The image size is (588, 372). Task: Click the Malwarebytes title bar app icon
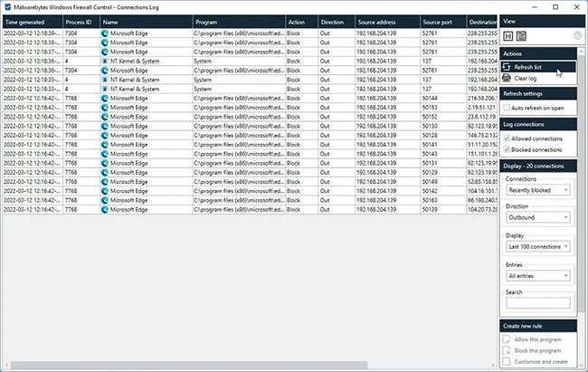[8, 7]
